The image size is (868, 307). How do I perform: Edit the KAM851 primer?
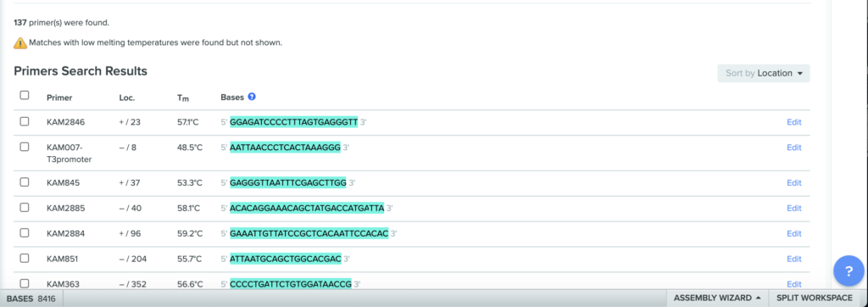[x=793, y=259]
